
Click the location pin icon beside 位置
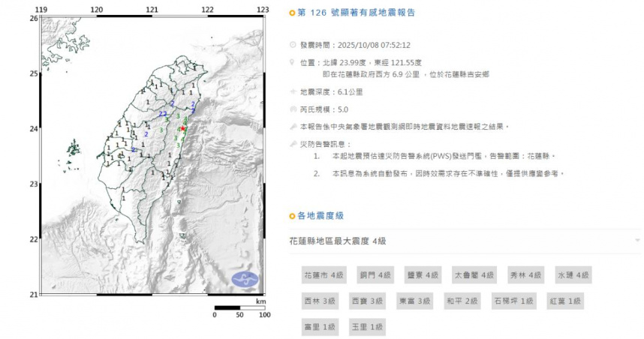click(x=293, y=64)
